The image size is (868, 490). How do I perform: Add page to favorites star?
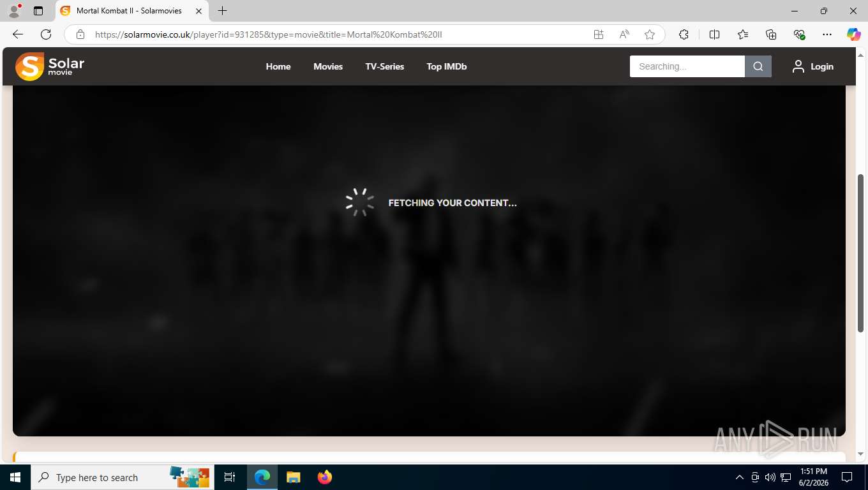650,34
